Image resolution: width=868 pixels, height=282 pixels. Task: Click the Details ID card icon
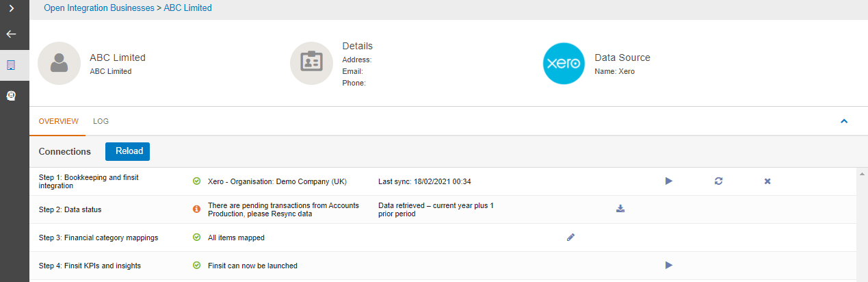coord(311,64)
